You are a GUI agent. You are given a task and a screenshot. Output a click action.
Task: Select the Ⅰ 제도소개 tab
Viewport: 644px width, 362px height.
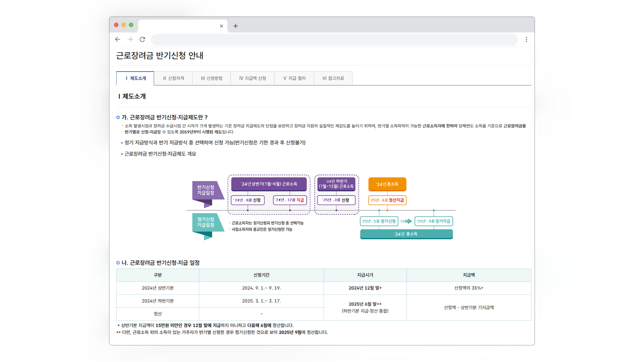pyautogui.click(x=136, y=78)
